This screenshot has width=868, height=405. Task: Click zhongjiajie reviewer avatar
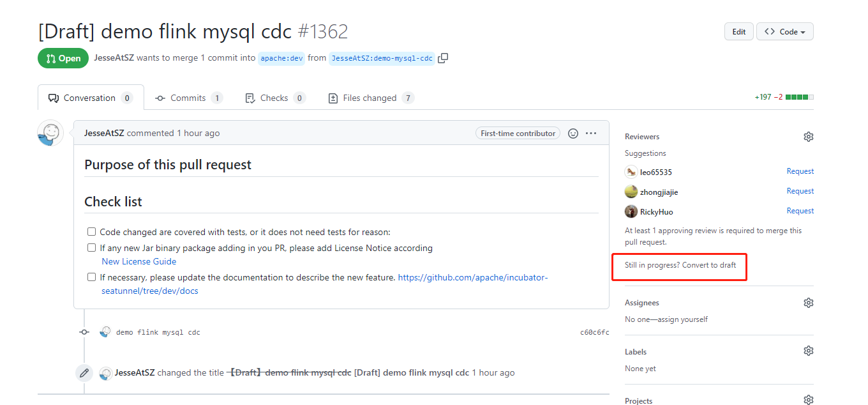pos(631,192)
